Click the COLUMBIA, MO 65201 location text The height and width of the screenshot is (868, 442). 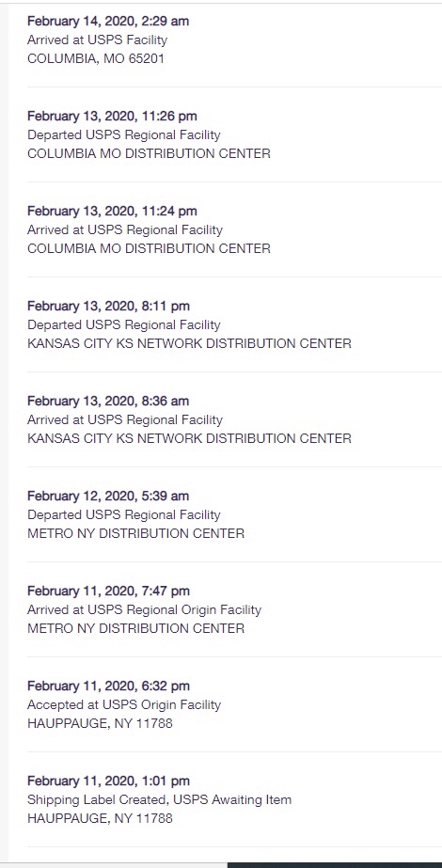(x=96, y=58)
